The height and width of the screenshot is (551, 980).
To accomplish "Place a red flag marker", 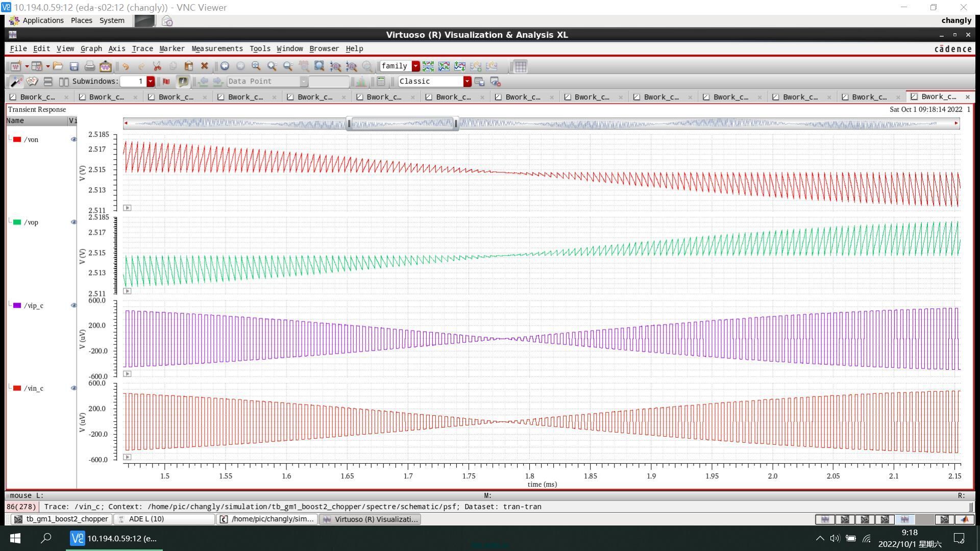I will click(166, 82).
